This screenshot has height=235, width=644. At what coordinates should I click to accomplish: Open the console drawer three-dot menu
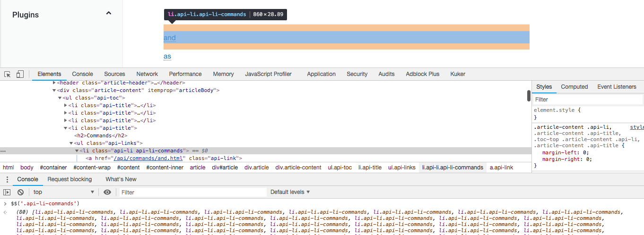click(7, 179)
